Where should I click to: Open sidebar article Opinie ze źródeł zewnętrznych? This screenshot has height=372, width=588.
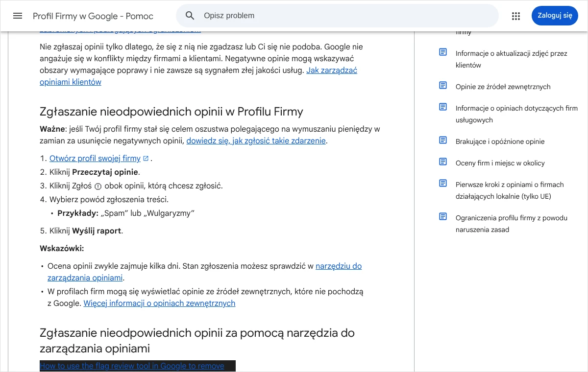tap(503, 87)
